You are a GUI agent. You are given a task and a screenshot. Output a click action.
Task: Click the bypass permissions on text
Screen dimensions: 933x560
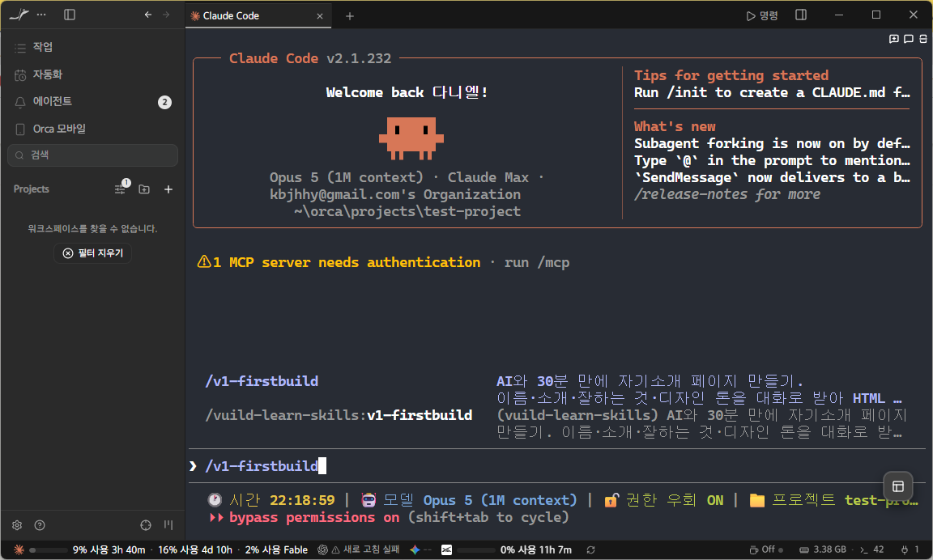[314, 517]
